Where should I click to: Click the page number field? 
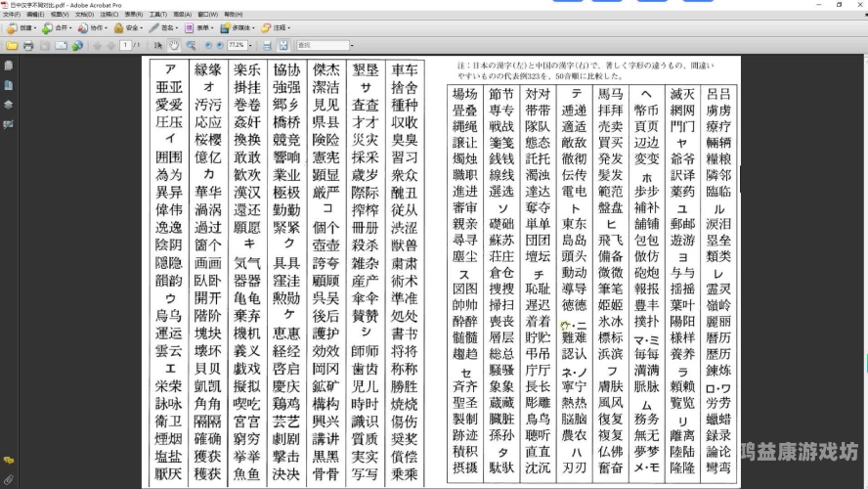coord(126,45)
